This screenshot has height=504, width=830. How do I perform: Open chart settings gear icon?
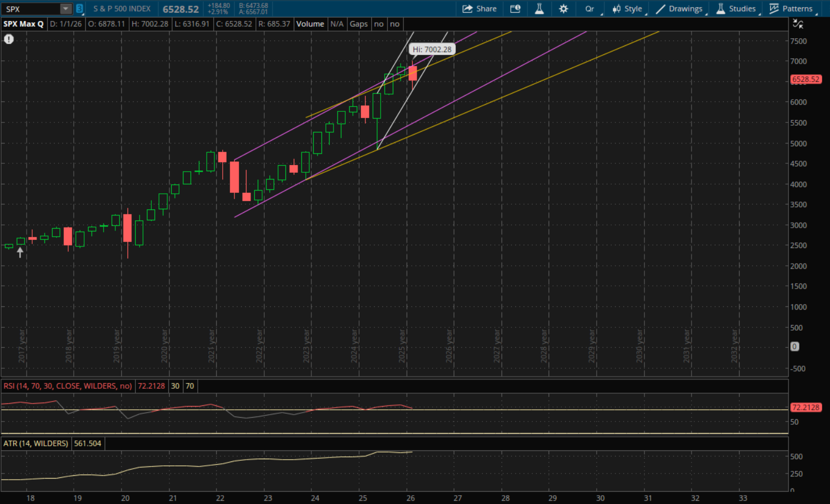563,9
